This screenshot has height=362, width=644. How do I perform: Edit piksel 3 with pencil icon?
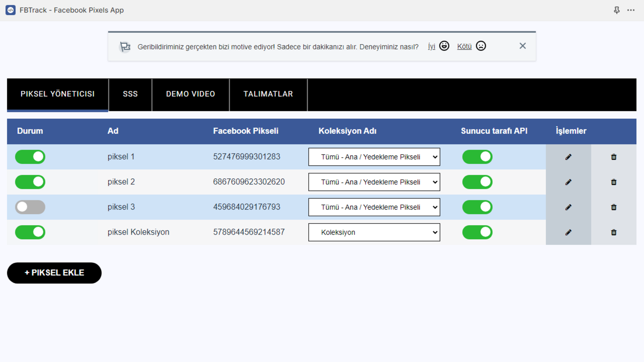point(568,207)
